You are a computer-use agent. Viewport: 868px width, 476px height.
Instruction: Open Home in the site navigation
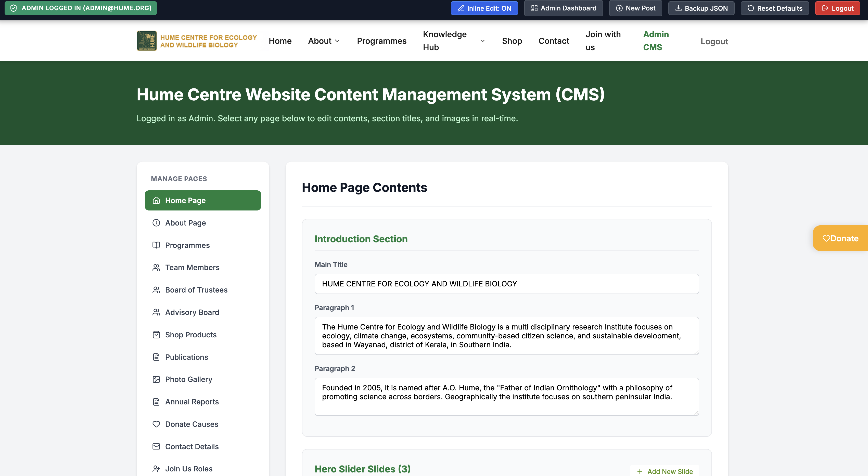coord(280,41)
